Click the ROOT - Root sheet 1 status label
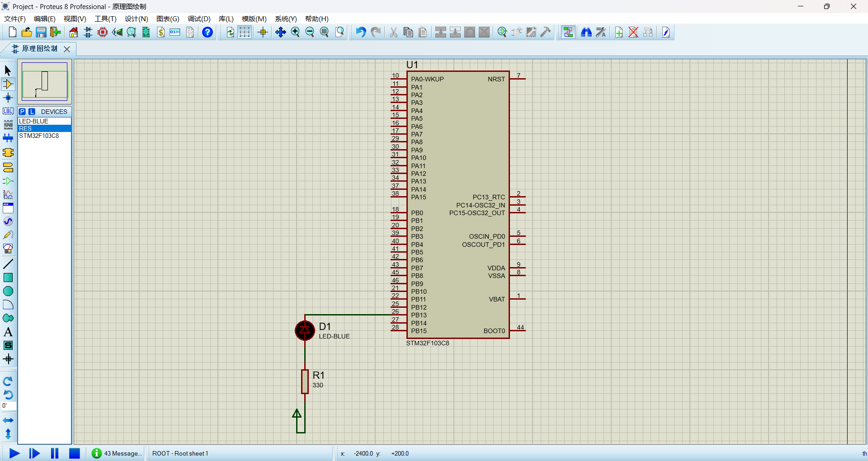This screenshot has height=461, width=868. [x=180, y=453]
